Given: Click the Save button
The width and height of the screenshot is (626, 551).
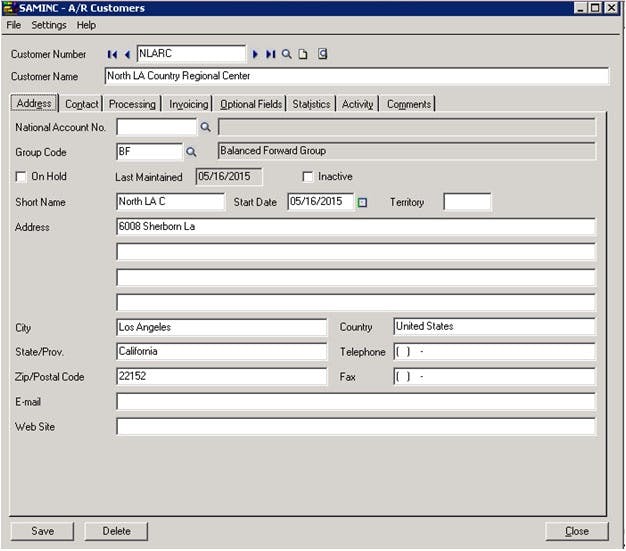Looking at the screenshot, I should [x=42, y=531].
